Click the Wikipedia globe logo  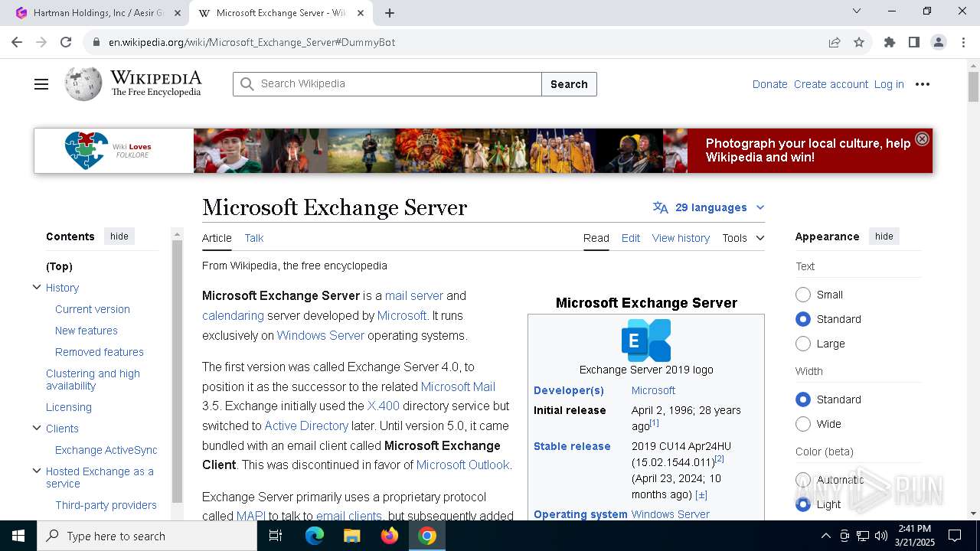(x=83, y=83)
